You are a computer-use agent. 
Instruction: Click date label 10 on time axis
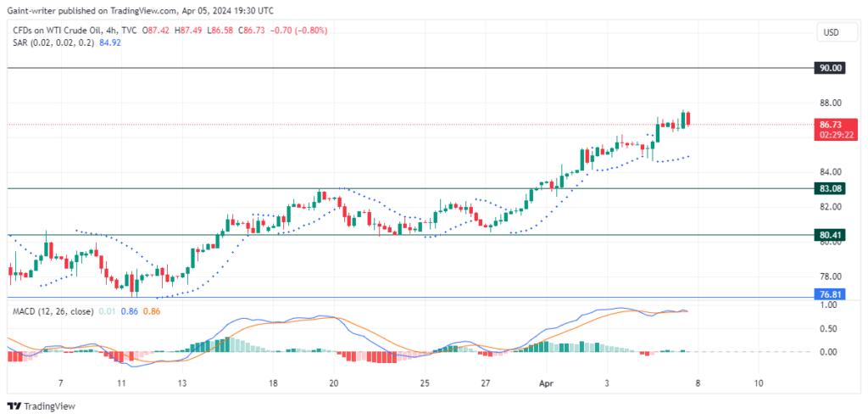tap(759, 383)
